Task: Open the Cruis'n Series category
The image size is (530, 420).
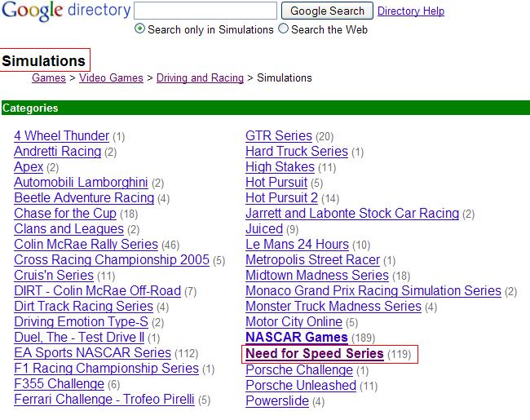Action: (54, 276)
